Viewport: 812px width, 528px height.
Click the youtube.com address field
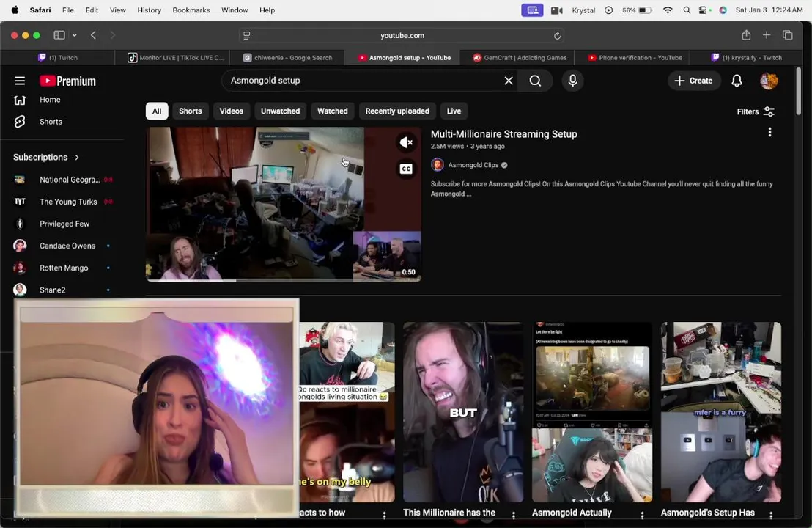[402, 36]
